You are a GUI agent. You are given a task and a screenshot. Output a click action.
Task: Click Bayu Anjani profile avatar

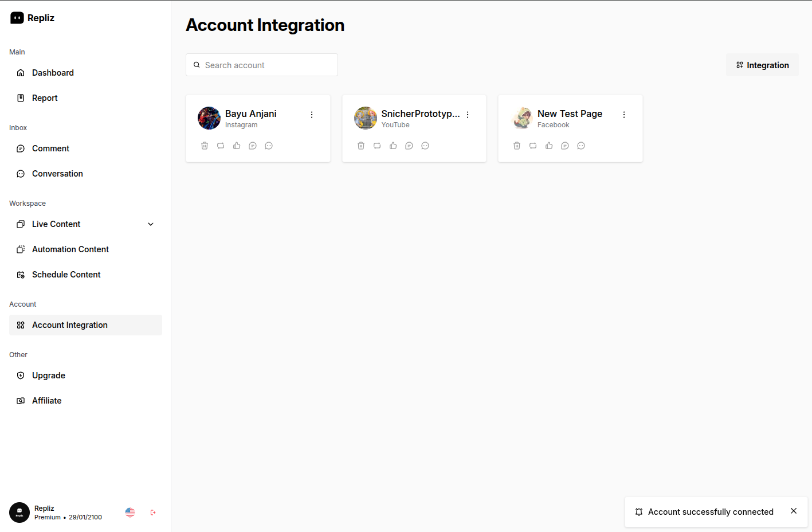click(x=209, y=118)
